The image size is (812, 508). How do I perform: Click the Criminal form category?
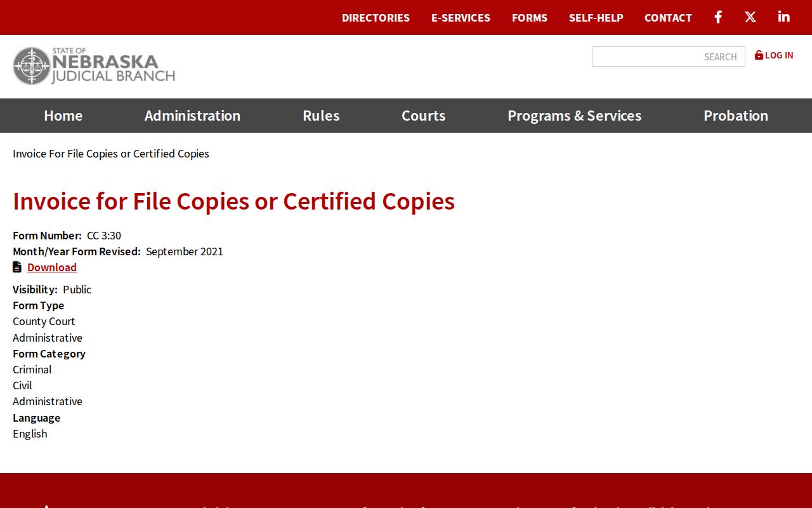32,370
